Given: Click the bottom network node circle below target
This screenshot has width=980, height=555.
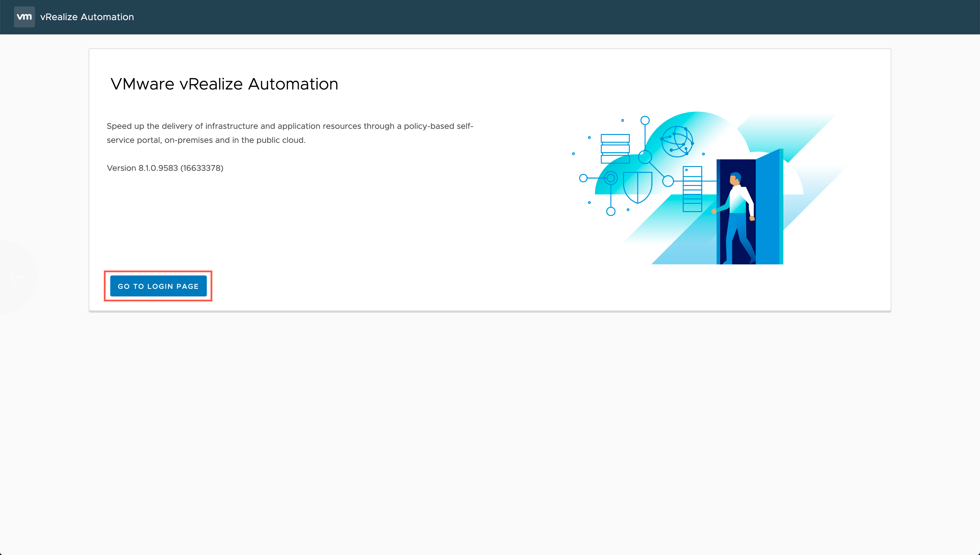Looking at the screenshot, I should (611, 211).
